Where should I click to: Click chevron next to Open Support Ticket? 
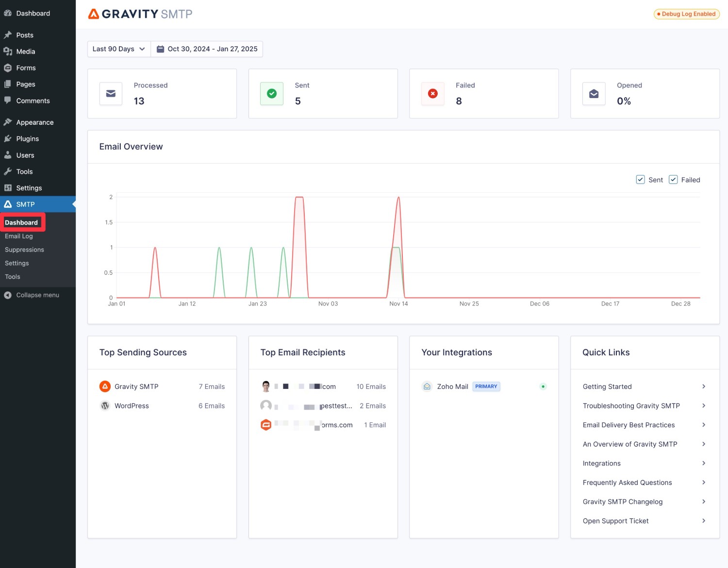(704, 521)
